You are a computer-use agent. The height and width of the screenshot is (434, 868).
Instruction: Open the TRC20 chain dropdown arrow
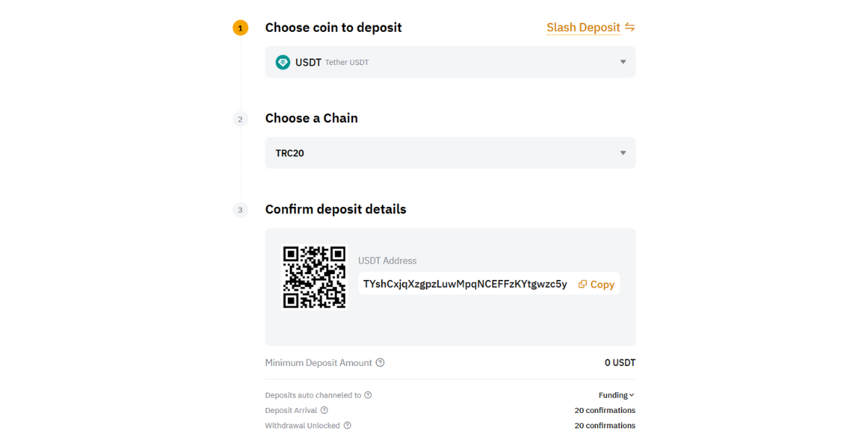(623, 153)
